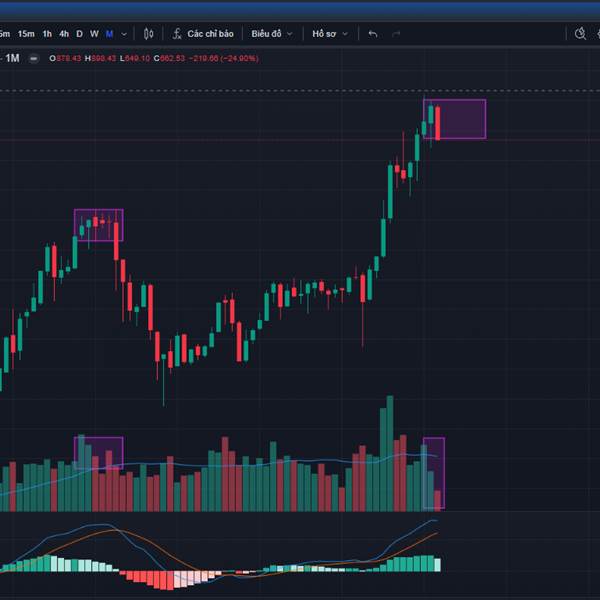Viewport: 600px width, 600px height.
Task: Select the tallest green volume bar
Action: pyautogui.click(x=390, y=453)
